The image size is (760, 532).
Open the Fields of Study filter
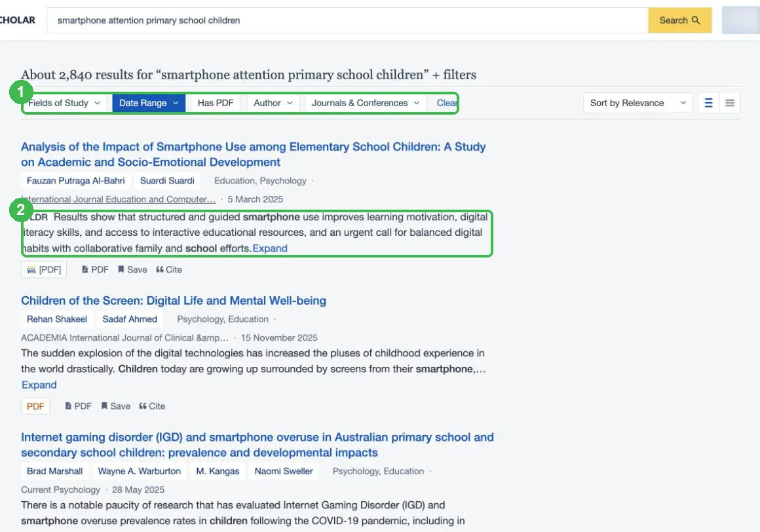[x=64, y=103]
